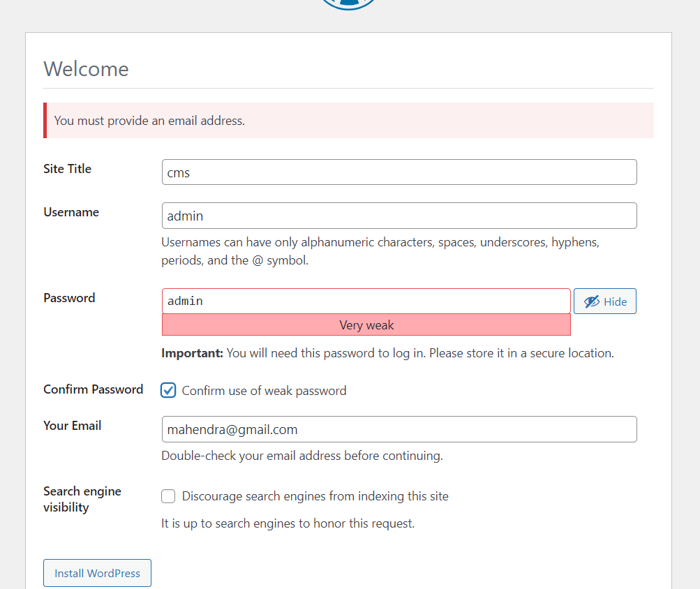
Task: Uncheck Confirm use of weak password checkbox
Action: click(168, 390)
